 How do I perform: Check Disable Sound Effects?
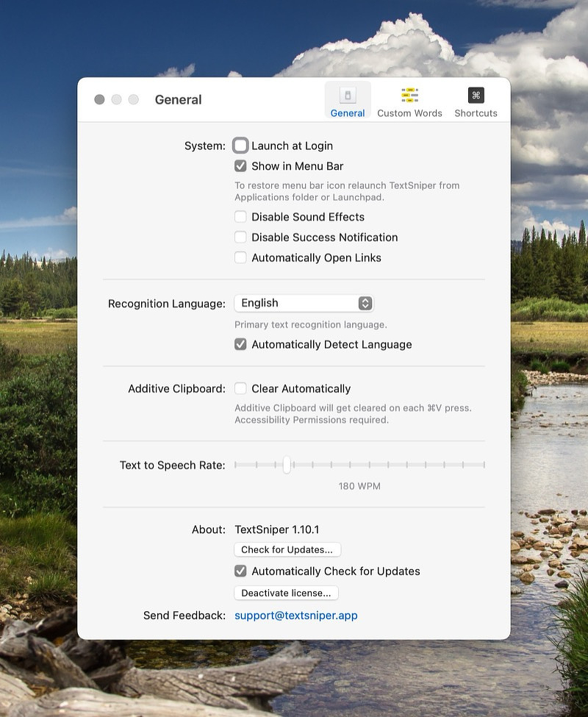click(x=240, y=216)
